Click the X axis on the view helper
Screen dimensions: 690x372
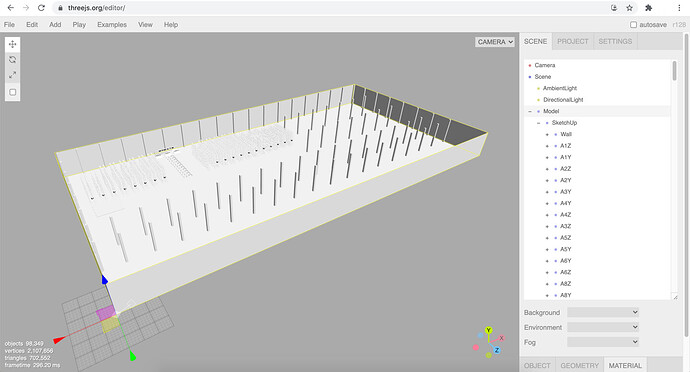(501, 338)
